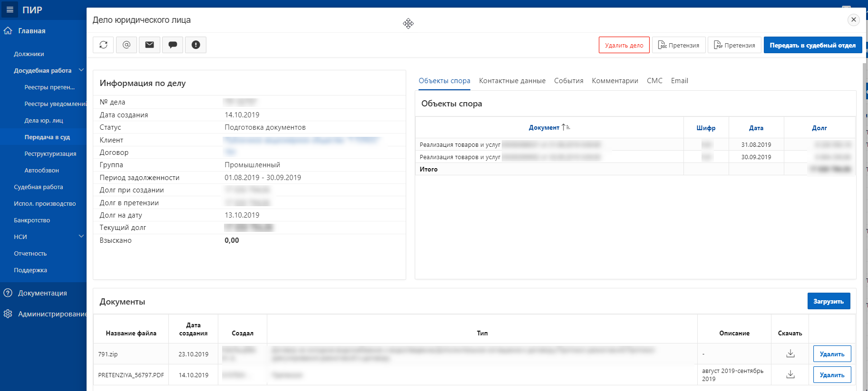This screenshot has height=391, width=868.
Task: Click the Итого row label
Action: point(429,169)
